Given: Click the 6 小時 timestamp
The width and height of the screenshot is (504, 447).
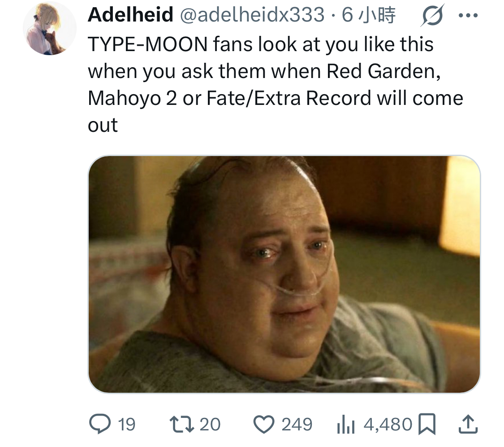Looking at the screenshot, I should click(368, 15).
